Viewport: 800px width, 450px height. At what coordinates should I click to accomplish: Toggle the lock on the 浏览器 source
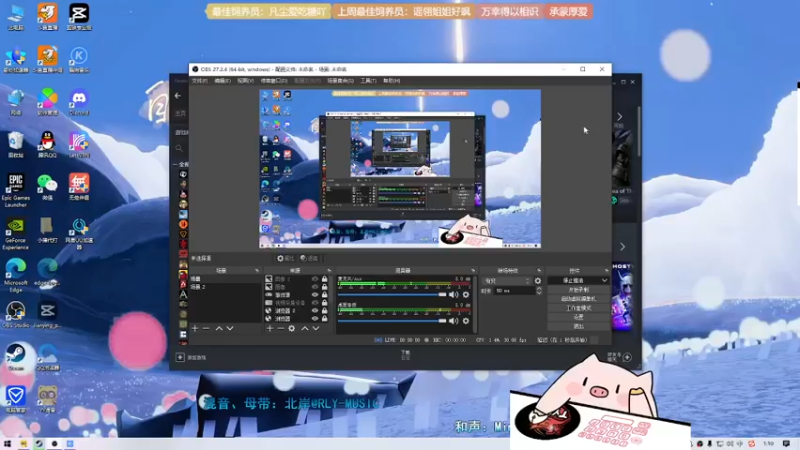[324, 318]
